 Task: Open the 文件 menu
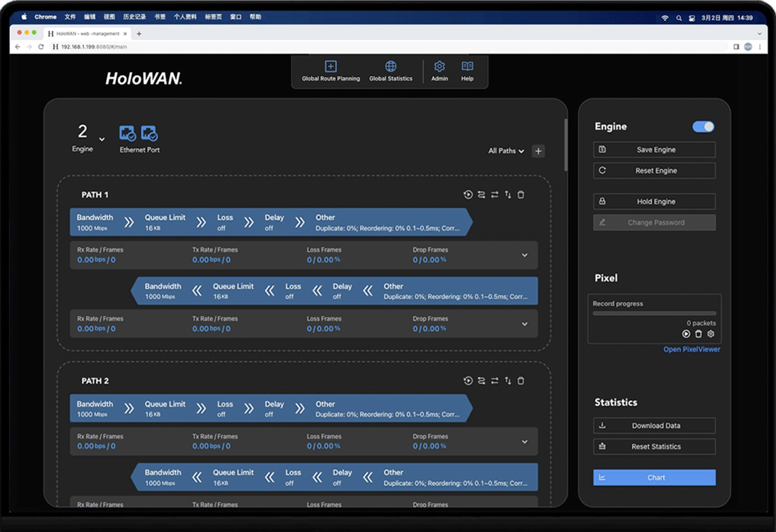[x=70, y=17]
